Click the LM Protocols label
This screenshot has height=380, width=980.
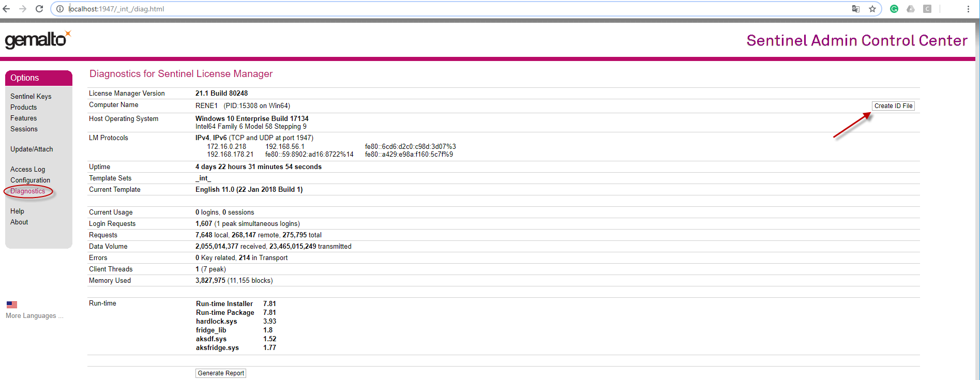pyautogui.click(x=109, y=138)
